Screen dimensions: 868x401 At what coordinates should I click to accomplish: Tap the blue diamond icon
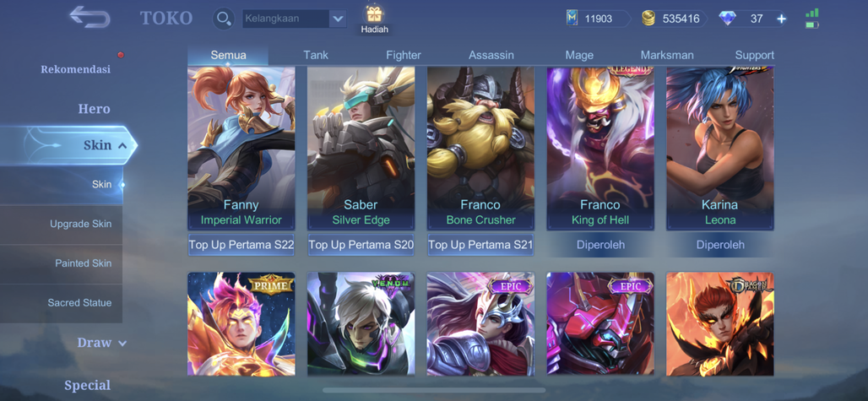click(727, 19)
